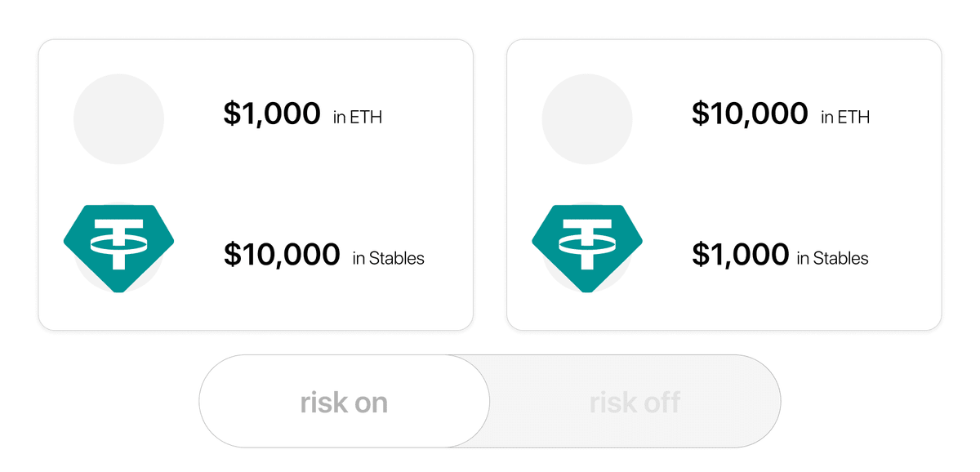Viewport: 980px width, 472px height.
Task: Select the left portfolio card background
Action: click(x=256, y=185)
